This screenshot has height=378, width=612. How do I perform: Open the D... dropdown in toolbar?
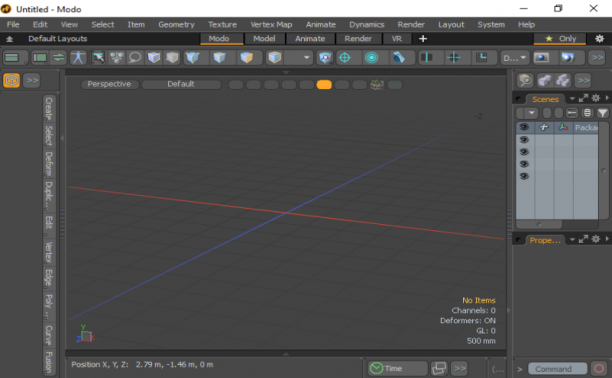pos(514,58)
